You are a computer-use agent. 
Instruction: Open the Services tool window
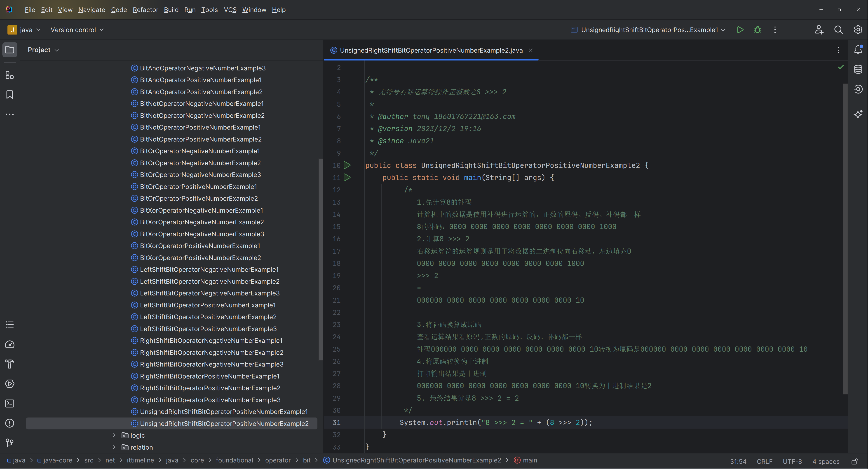(x=10, y=383)
